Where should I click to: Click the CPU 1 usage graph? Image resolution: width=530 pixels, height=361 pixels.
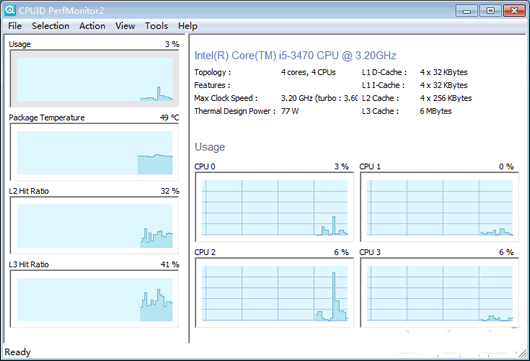[439, 207]
